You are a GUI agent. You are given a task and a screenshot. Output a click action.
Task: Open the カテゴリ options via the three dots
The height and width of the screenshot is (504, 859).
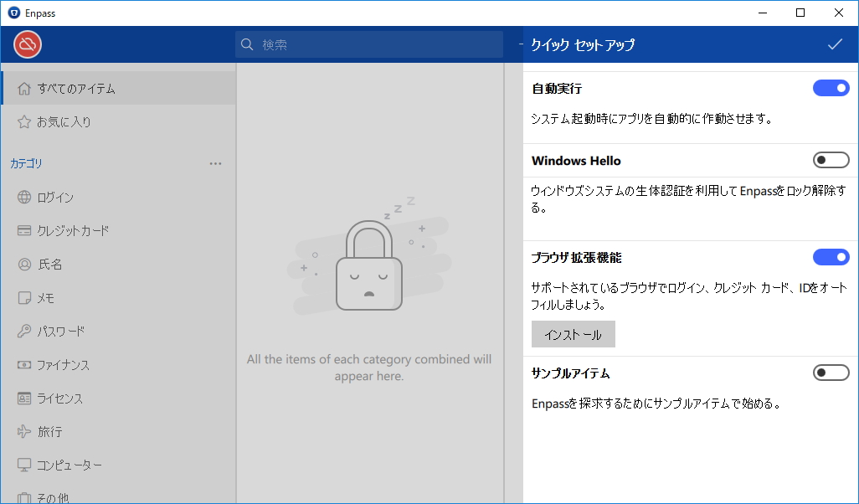click(215, 163)
